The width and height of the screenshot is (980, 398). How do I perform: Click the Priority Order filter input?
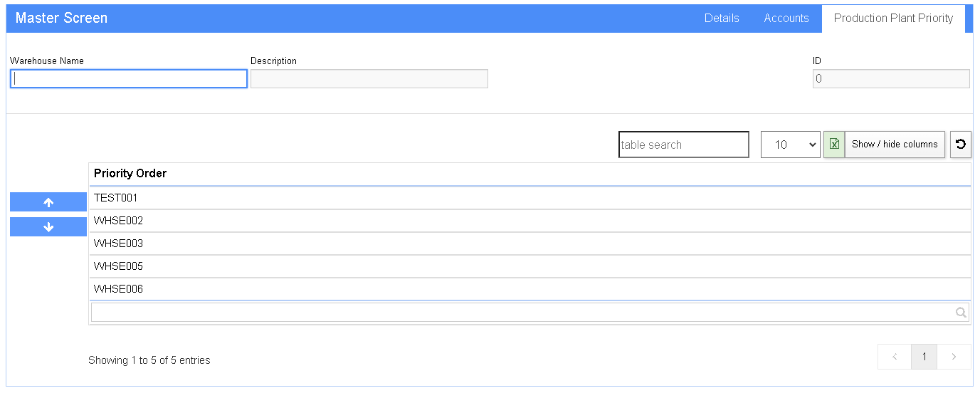pyautogui.click(x=530, y=313)
